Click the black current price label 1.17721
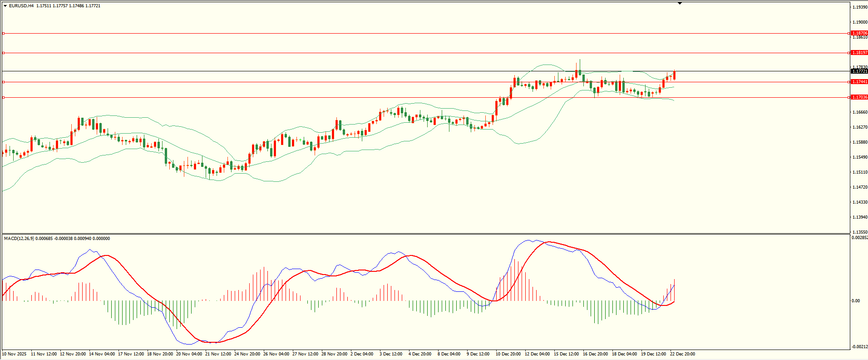Screen dimensions: 868x360 tap(859, 71)
